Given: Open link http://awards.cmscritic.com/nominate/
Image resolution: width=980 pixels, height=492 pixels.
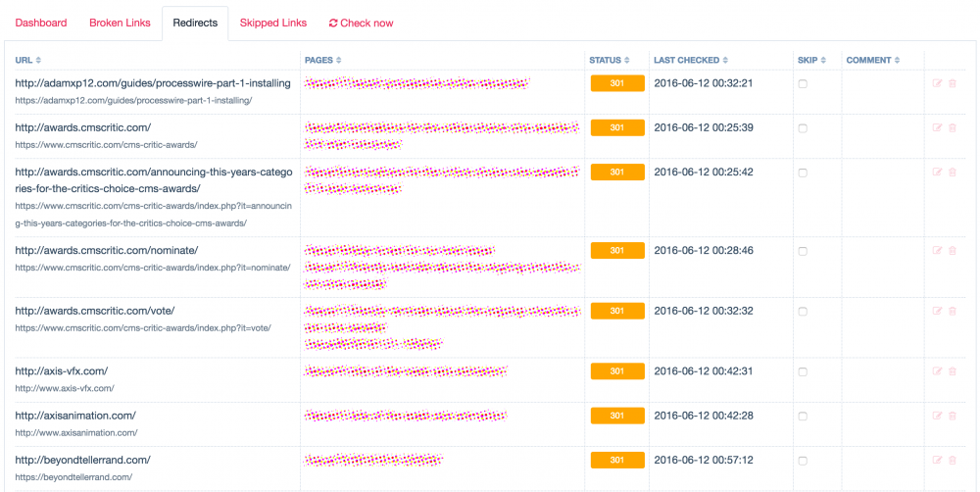Looking at the screenshot, I should point(107,250).
